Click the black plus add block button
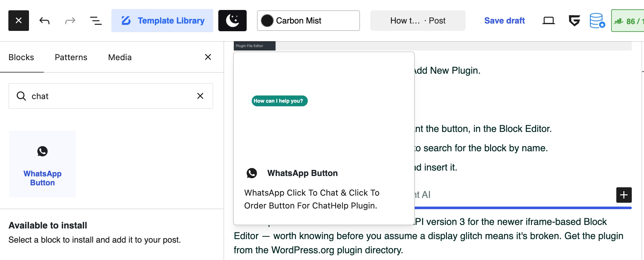 [x=624, y=195]
